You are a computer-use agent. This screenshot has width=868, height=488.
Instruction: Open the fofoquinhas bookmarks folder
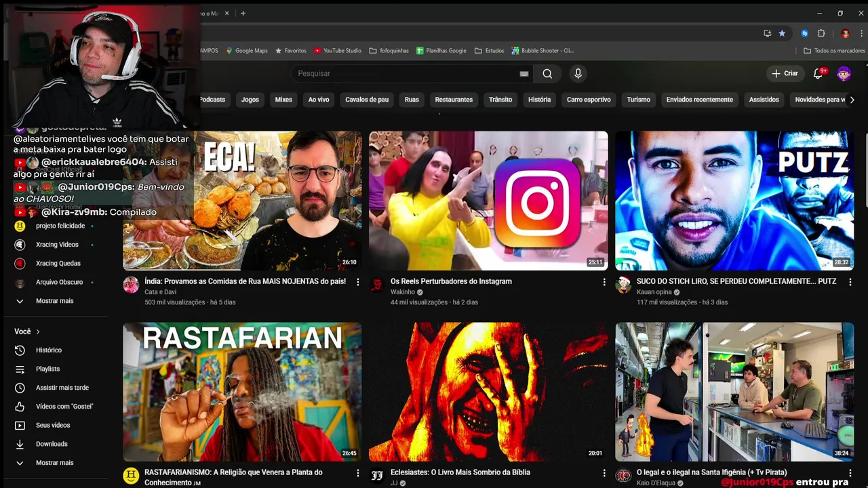[389, 51]
